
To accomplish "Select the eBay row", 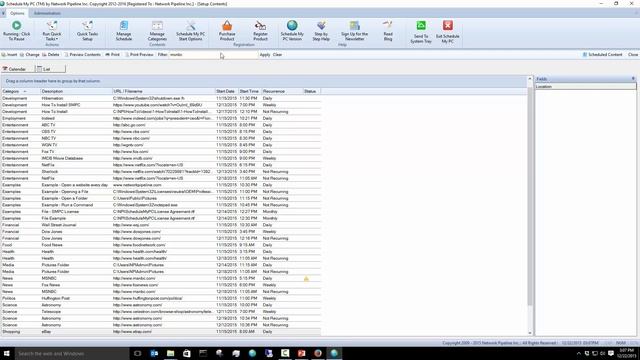I will (x=161, y=332).
